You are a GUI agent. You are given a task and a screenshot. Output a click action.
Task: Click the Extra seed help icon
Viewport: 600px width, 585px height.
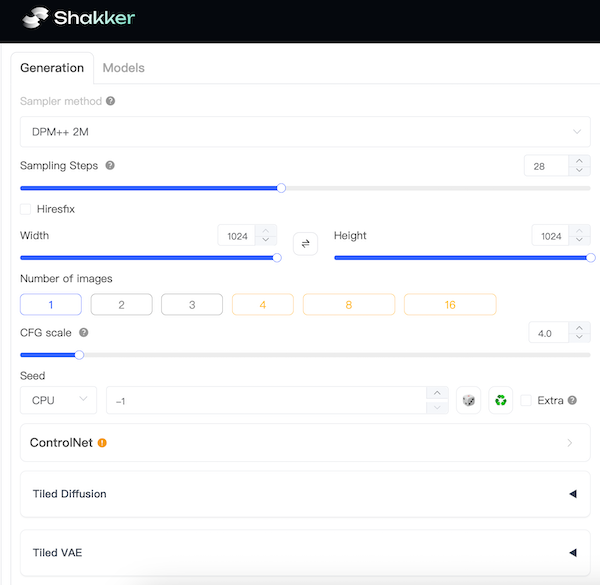point(572,401)
